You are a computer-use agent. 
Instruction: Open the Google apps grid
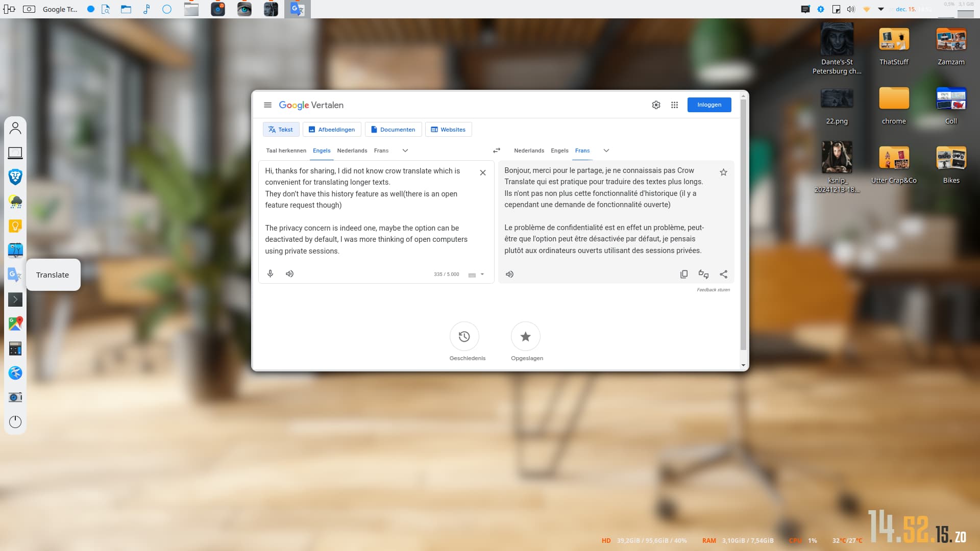(674, 105)
